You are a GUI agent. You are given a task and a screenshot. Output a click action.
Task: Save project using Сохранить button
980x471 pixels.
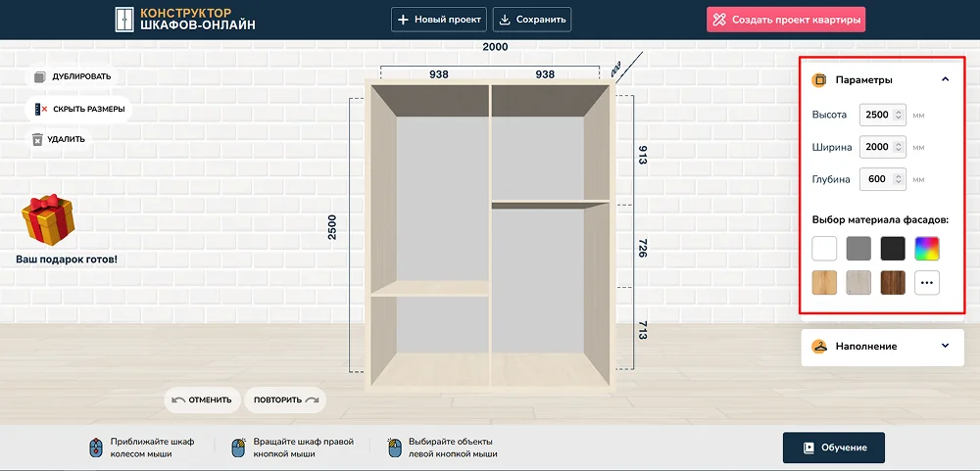point(531,20)
